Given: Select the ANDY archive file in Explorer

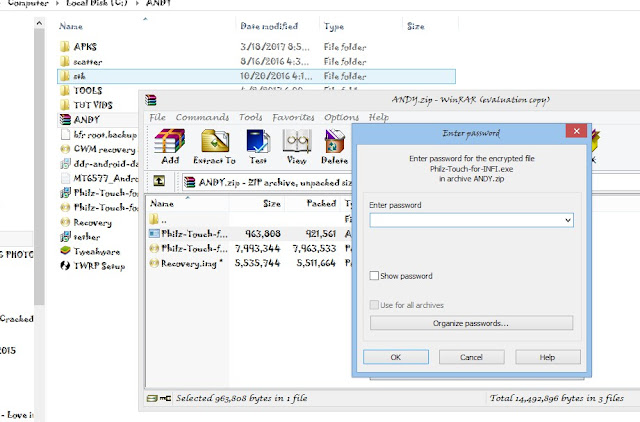Looking at the screenshot, I should pyautogui.click(x=80, y=120).
